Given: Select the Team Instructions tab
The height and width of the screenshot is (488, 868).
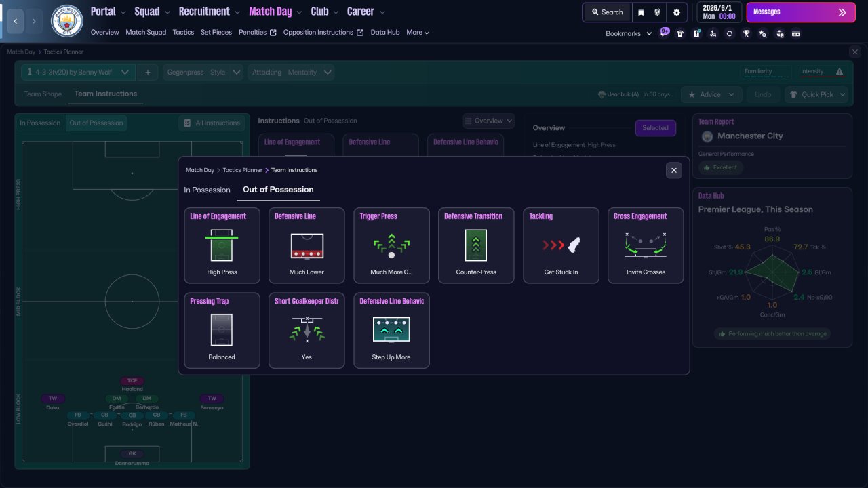Looking at the screenshot, I should [x=106, y=94].
